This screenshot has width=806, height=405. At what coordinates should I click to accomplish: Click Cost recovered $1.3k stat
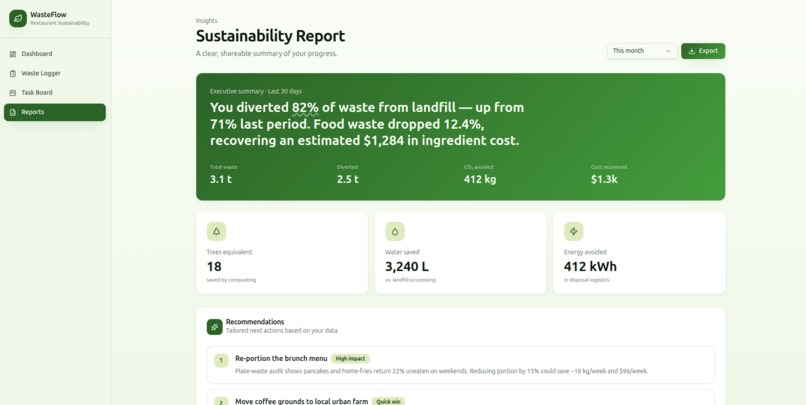[609, 175]
